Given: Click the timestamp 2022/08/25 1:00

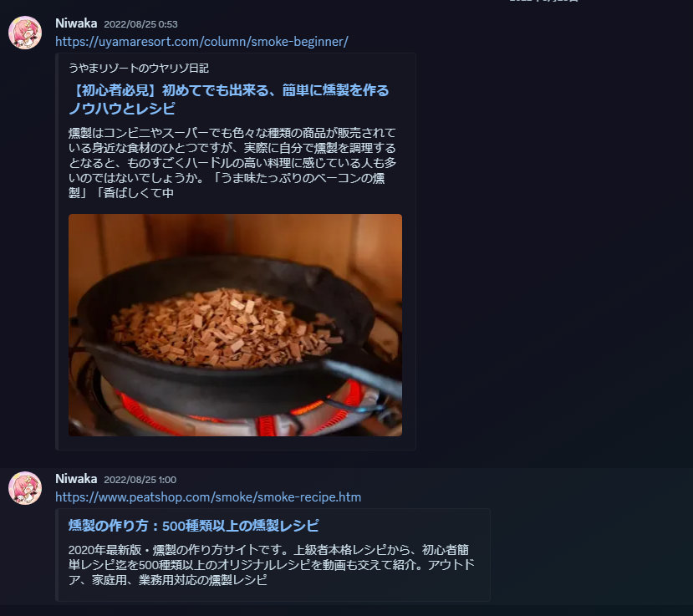Looking at the screenshot, I should point(140,480).
